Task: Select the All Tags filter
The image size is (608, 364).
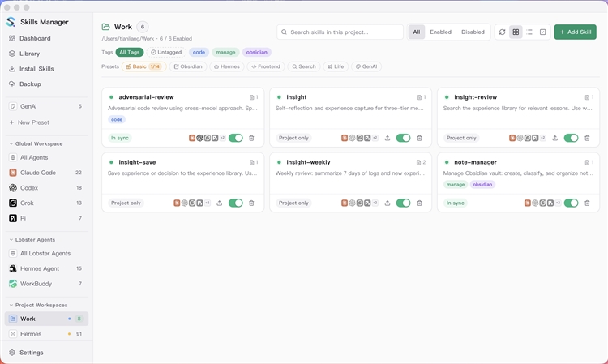Action: pyautogui.click(x=130, y=53)
